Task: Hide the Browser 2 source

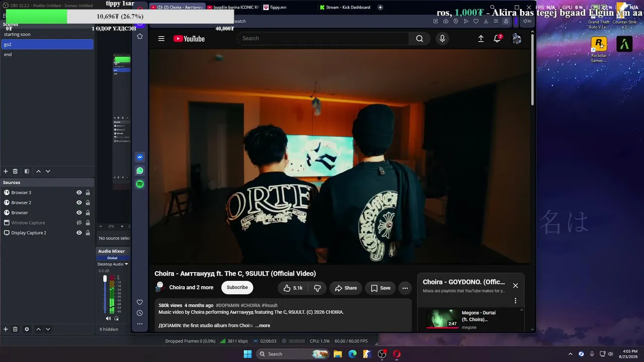Action: pyautogui.click(x=79, y=203)
